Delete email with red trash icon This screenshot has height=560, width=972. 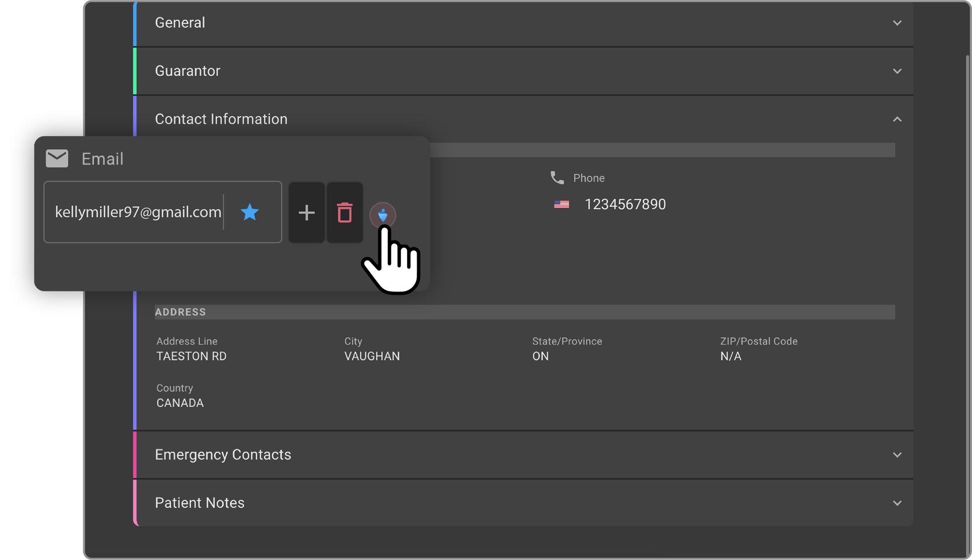[x=344, y=213]
